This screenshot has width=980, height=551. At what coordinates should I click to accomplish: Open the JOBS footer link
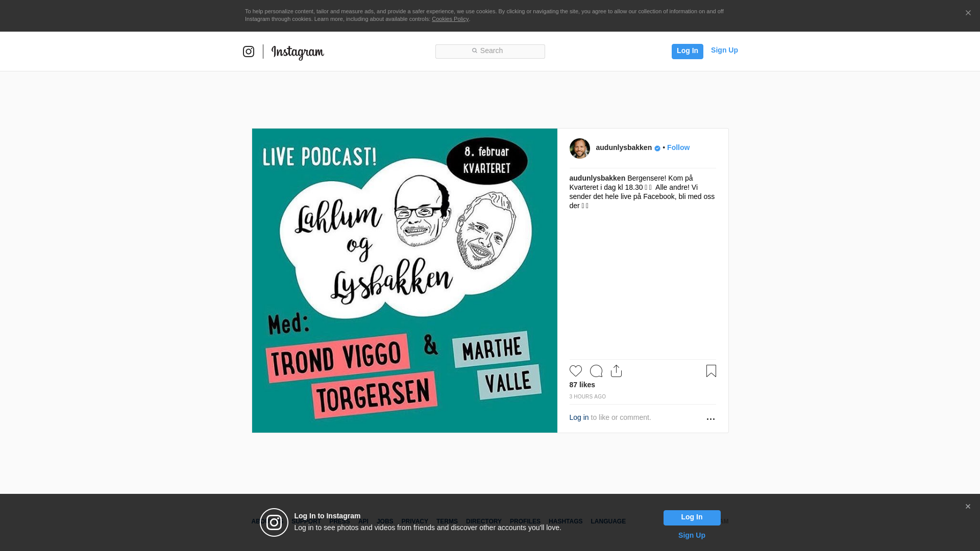tap(385, 521)
